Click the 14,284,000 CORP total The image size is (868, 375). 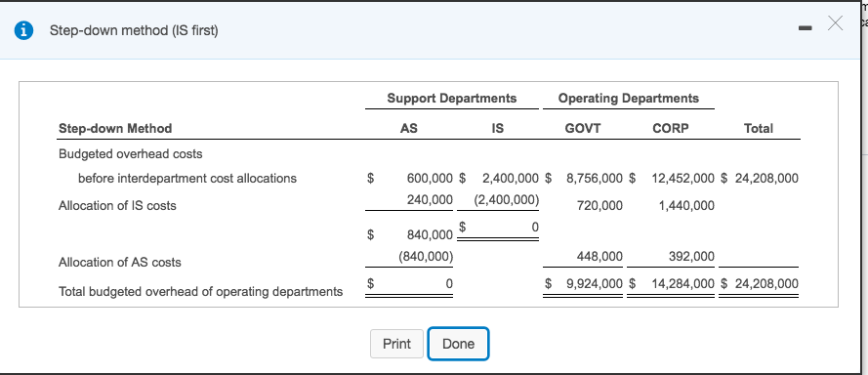click(x=683, y=284)
